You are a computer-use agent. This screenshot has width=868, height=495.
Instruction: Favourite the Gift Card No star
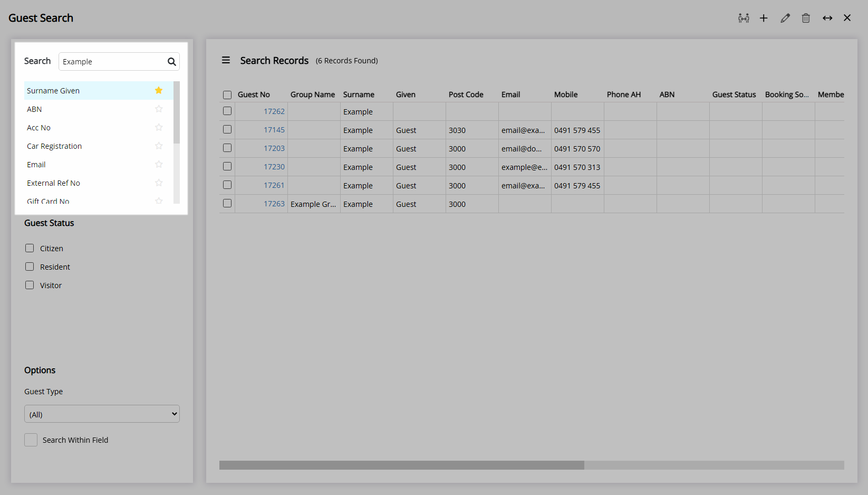[x=159, y=201]
